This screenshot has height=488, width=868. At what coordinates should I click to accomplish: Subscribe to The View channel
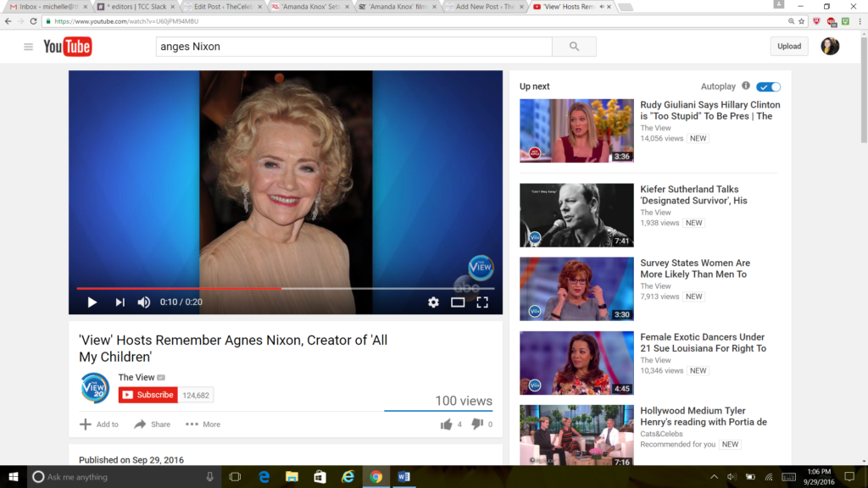pos(148,395)
